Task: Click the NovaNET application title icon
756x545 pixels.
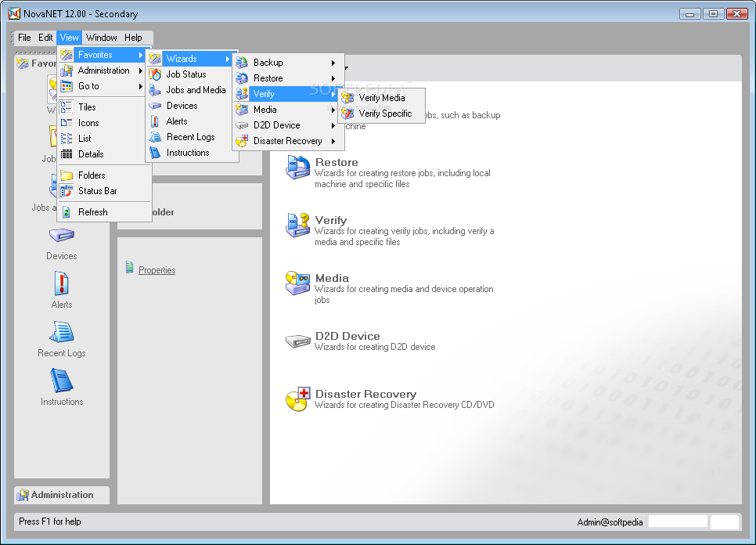Action: click(14, 13)
